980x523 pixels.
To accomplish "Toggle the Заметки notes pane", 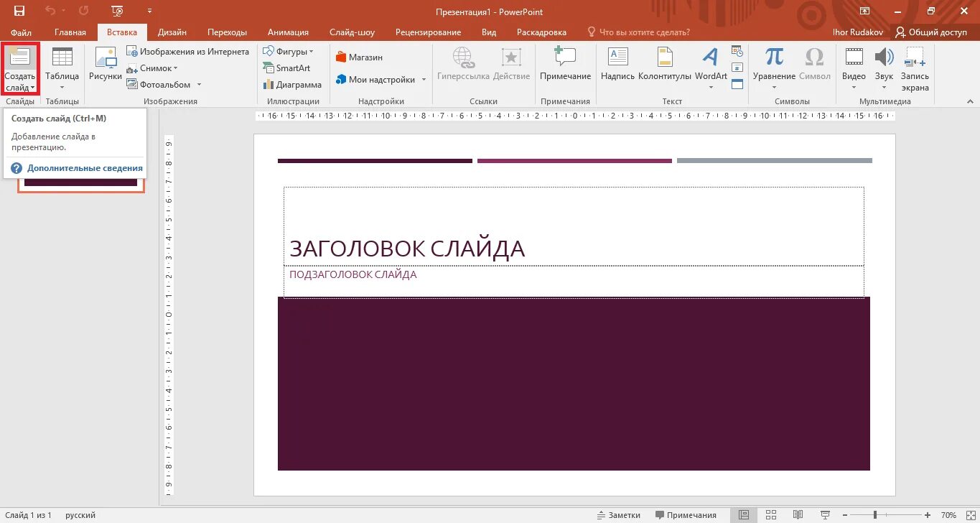I will coord(618,515).
